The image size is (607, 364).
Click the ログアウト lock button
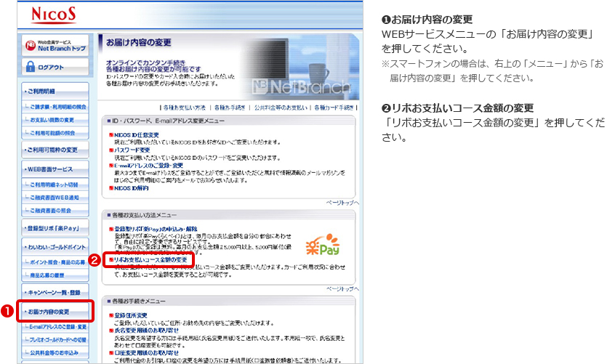55,67
